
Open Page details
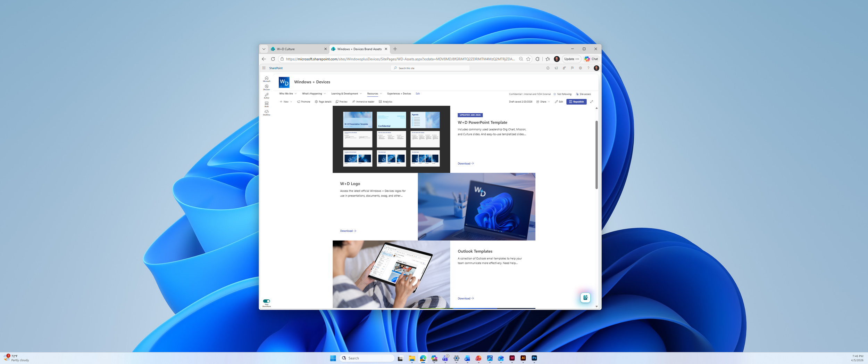pyautogui.click(x=323, y=102)
